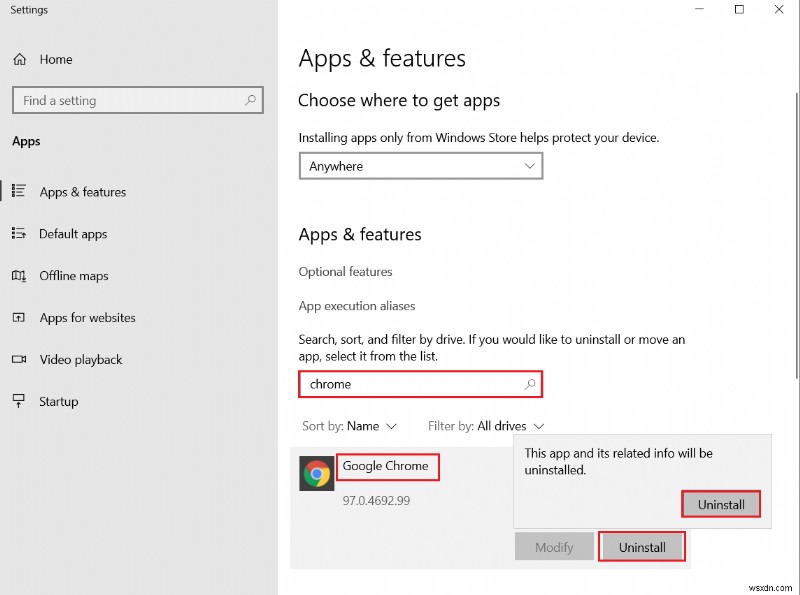The width and height of the screenshot is (800, 595).
Task: Select the Google Chrome list entry
Action: (x=388, y=466)
